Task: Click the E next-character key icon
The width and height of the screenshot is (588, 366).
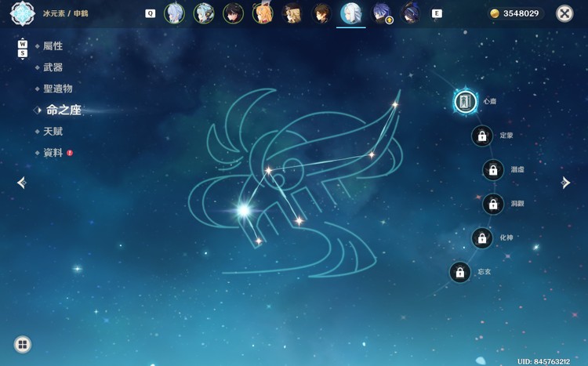Action: pos(437,13)
